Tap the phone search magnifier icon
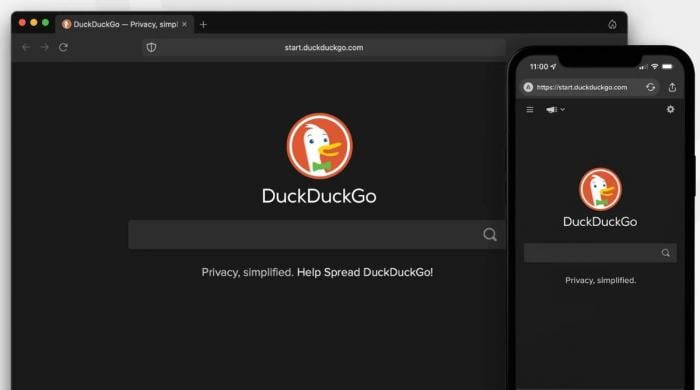700x390 pixels. coord(666,253)
